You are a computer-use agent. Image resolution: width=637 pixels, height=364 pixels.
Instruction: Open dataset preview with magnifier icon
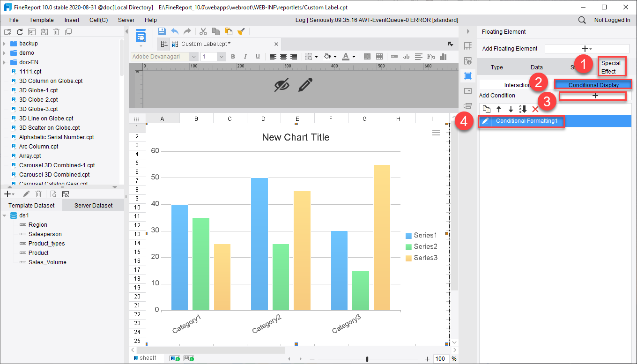(x=53, y=193)
